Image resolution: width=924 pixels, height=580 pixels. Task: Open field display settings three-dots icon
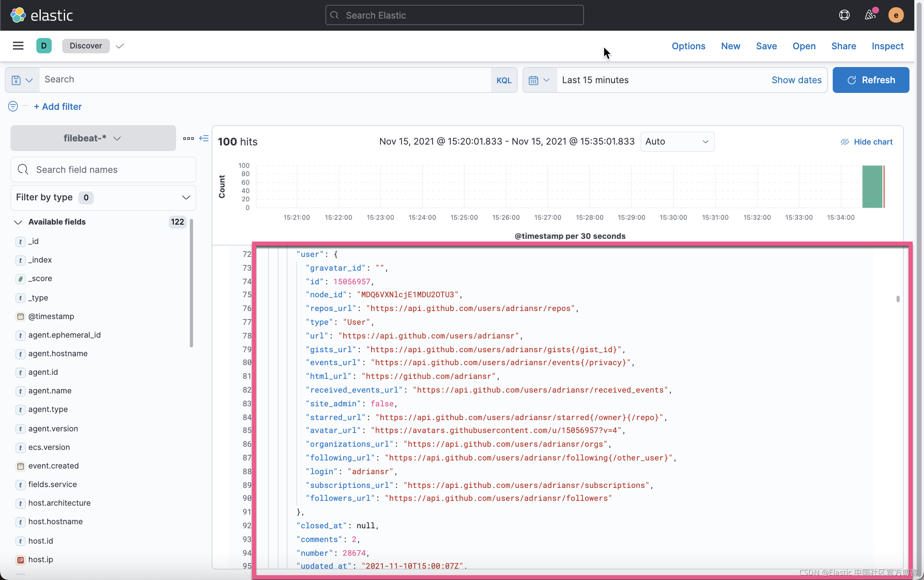click(188, 138)
